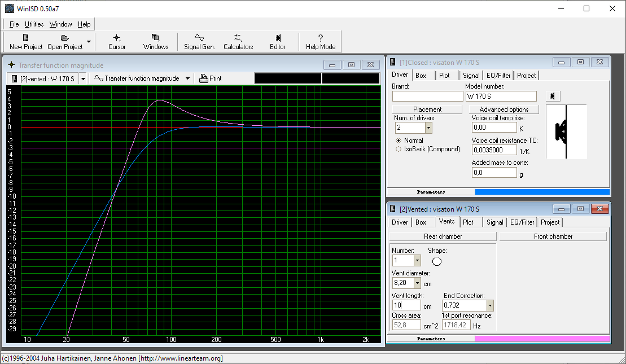
Task: Open the Calculators tool
Action: pyautogui.click(x=238, y=42)
